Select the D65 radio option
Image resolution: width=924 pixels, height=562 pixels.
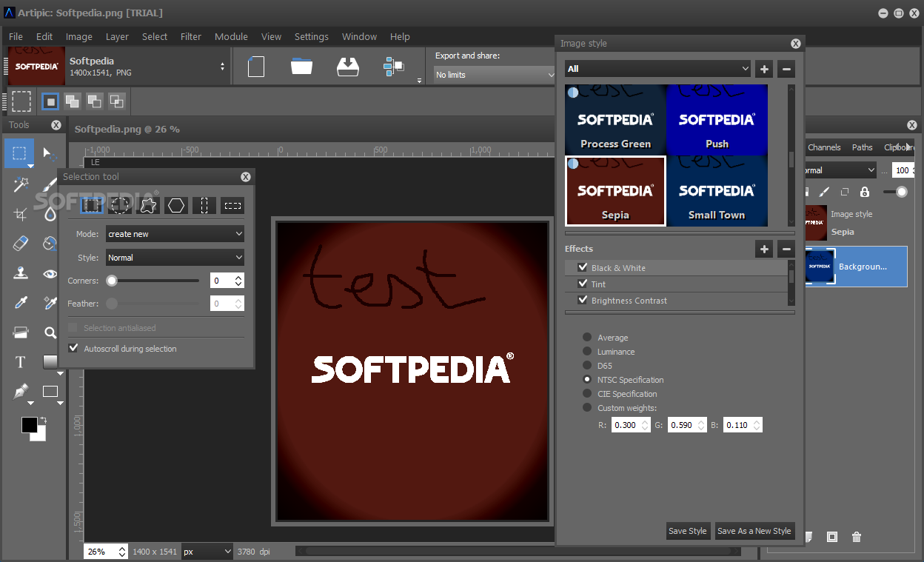click(x=587, y=365)
